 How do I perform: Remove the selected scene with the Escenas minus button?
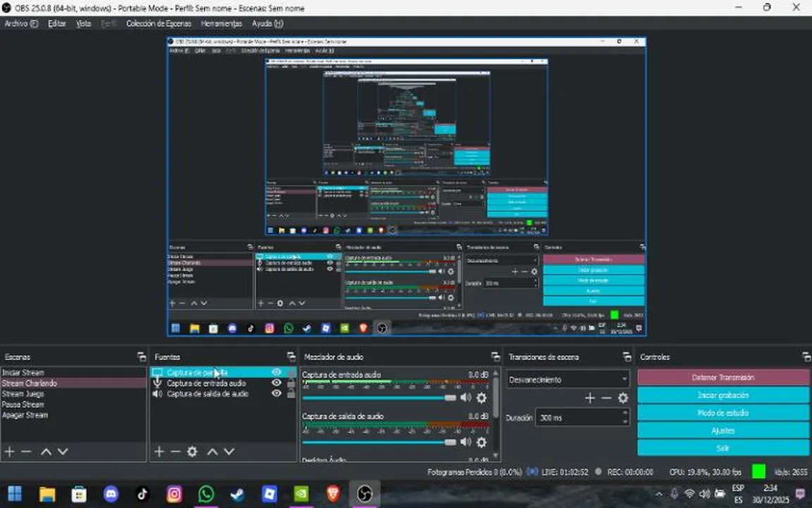point(26,452)
